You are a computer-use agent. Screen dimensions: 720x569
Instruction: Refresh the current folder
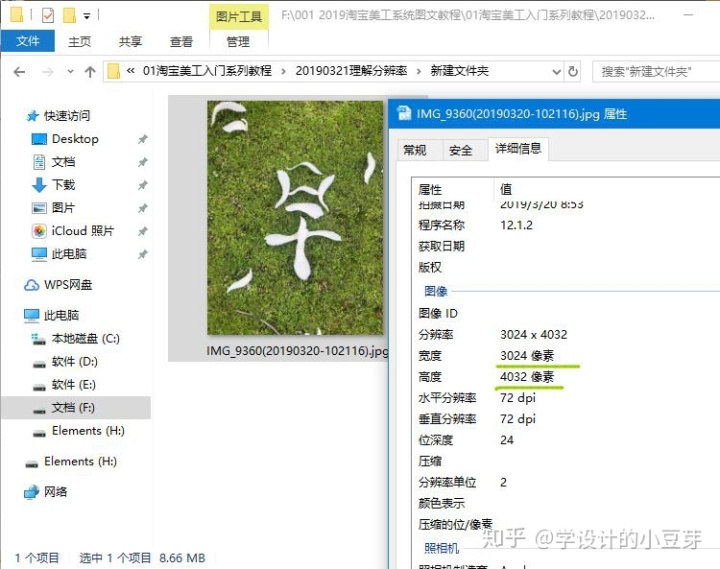coord(573,72)
